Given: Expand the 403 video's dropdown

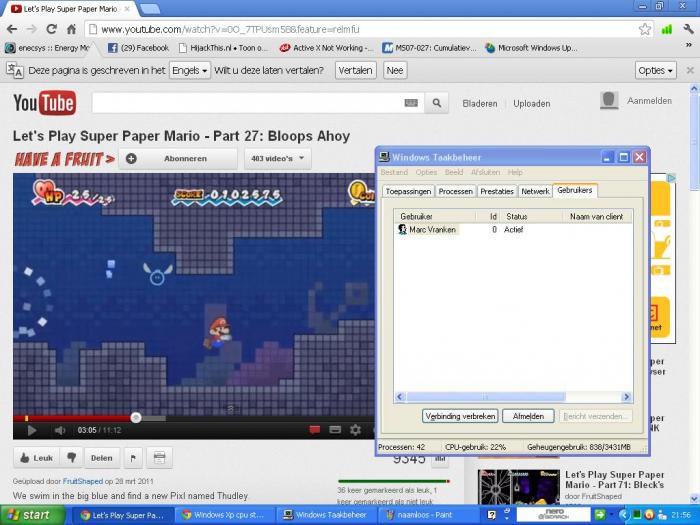Looking at the screenshot, I should [277, 158].
